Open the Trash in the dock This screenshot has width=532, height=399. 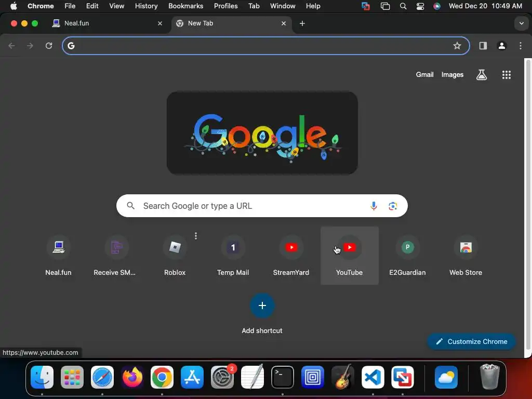pos(489,376)
